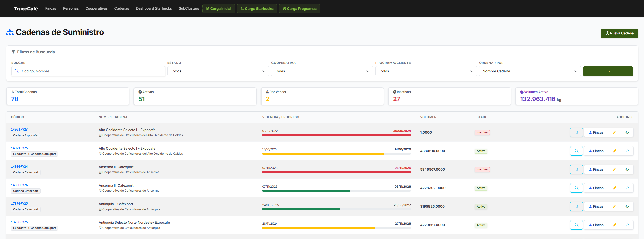This screenshot has height=239, width=644.
Task: Click magnifier view icon for 17870FY25 row
Action: (x=576, y=206)
